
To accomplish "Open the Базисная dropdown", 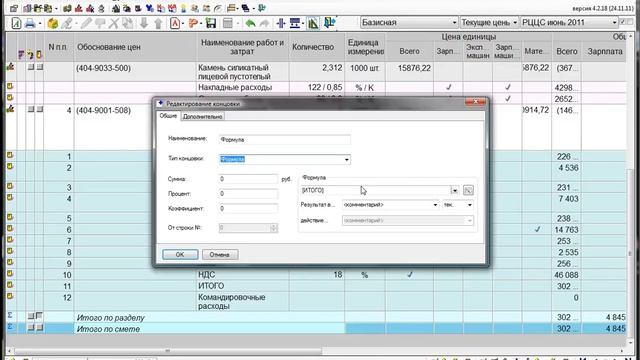I will (x=409, y=22).
